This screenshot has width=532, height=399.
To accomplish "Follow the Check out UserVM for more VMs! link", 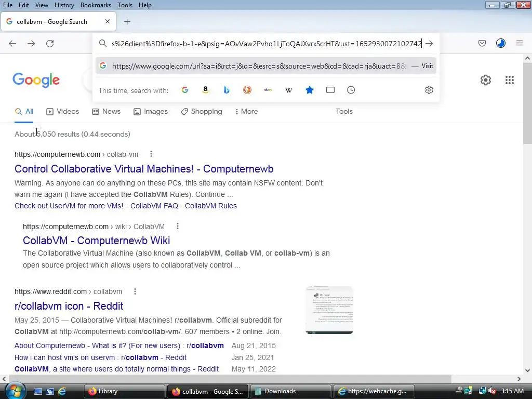I will pos(69,206).
